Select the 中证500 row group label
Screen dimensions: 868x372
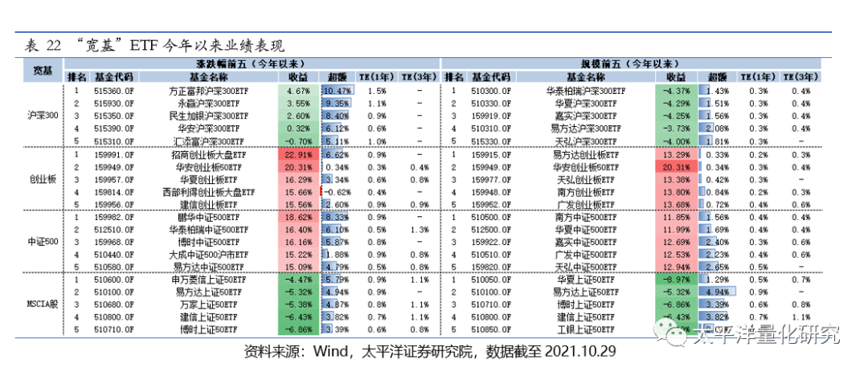pos(43,242)
